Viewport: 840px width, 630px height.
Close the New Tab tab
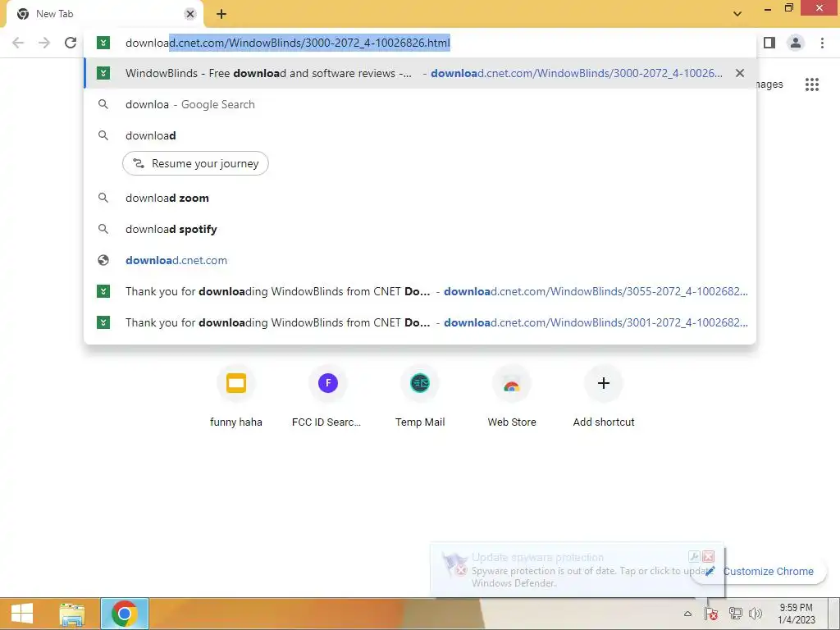pyautogui.click(x=190, y=15)
